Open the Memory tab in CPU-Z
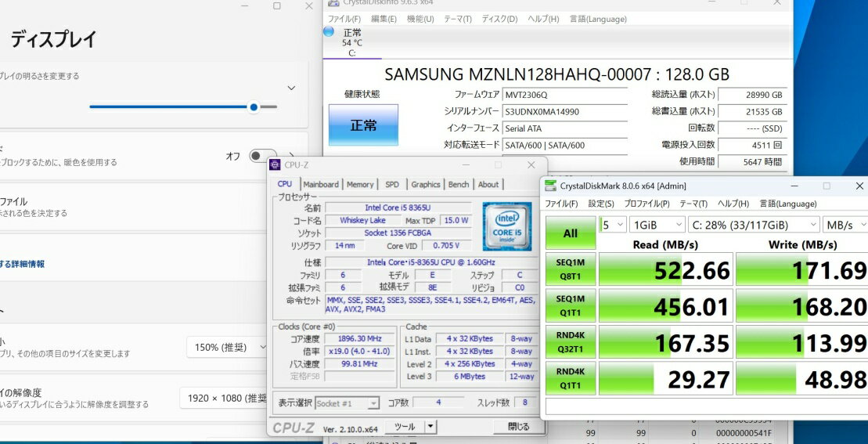This screenshot has width=868, height=444. click(360, 184)
